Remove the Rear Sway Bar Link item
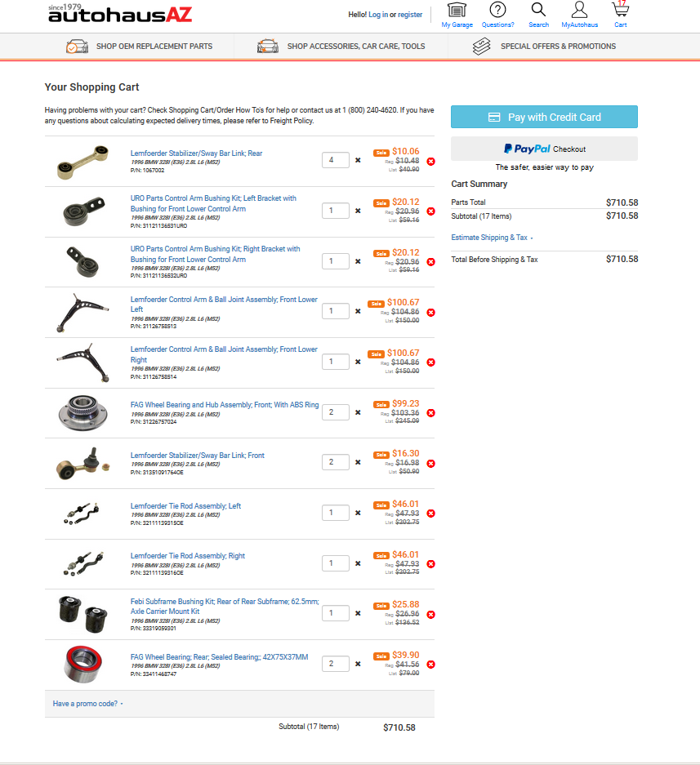Viewport: 700px width, 765px height. (x=431, y=162)
